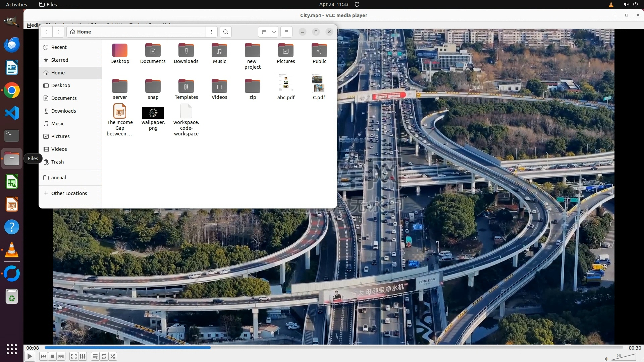Open Trash in Files sidebar
Image resolution: width=644 pixels, height=362 pixels.
click(57, 162)
